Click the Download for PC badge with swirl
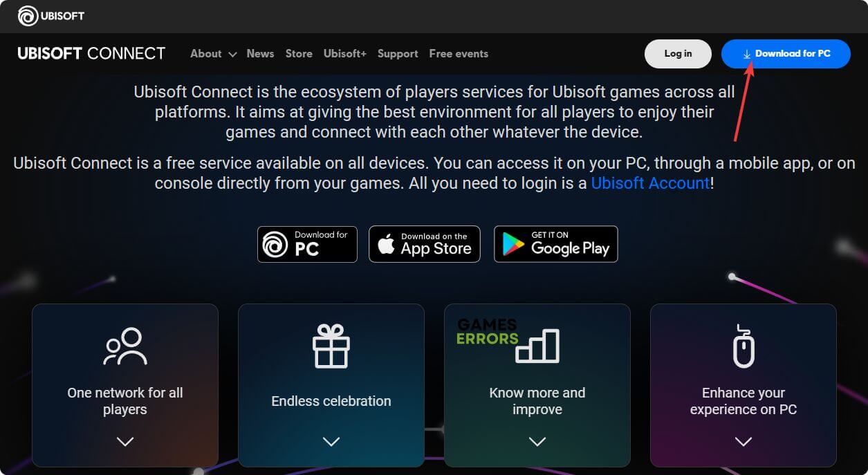Viewport: 868px width, 475px height. pos(307,244)
